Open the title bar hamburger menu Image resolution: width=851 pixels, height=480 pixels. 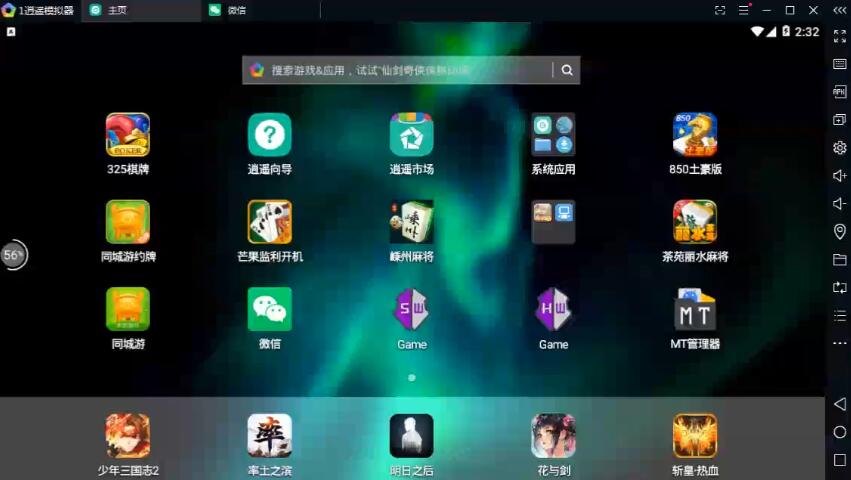pyautogui.click(x=744, y=10)
